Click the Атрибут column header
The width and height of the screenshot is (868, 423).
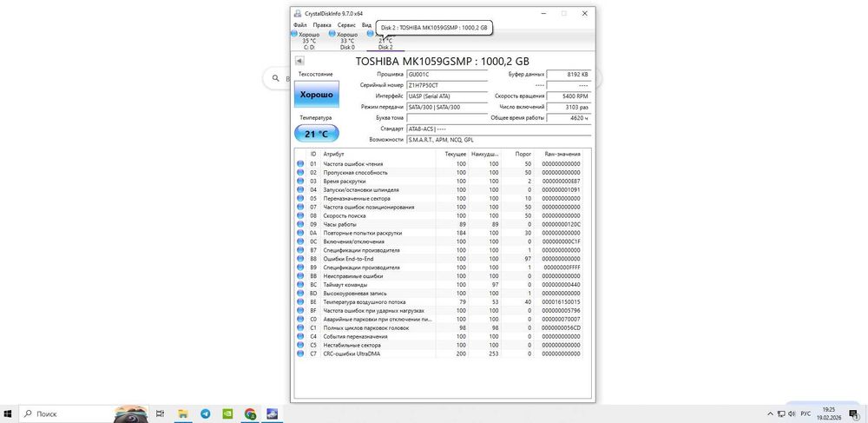pyautogui.click(x=378, y=154)
